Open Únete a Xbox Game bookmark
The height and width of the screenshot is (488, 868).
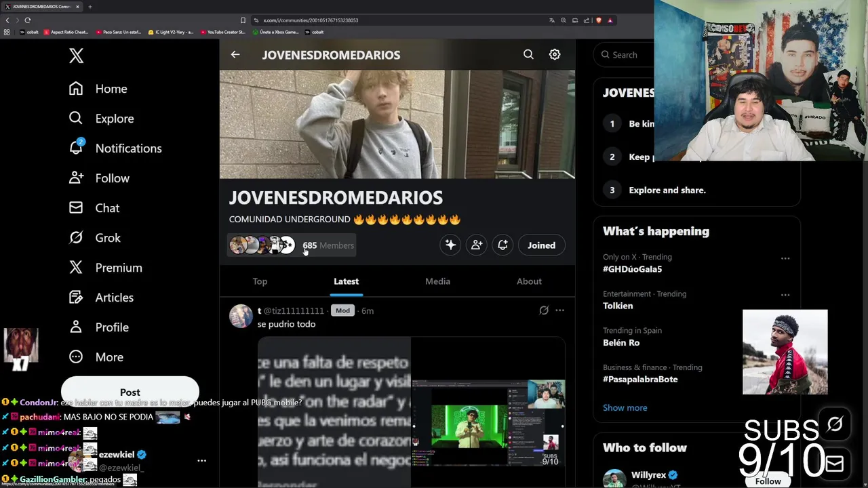(276, 32)
